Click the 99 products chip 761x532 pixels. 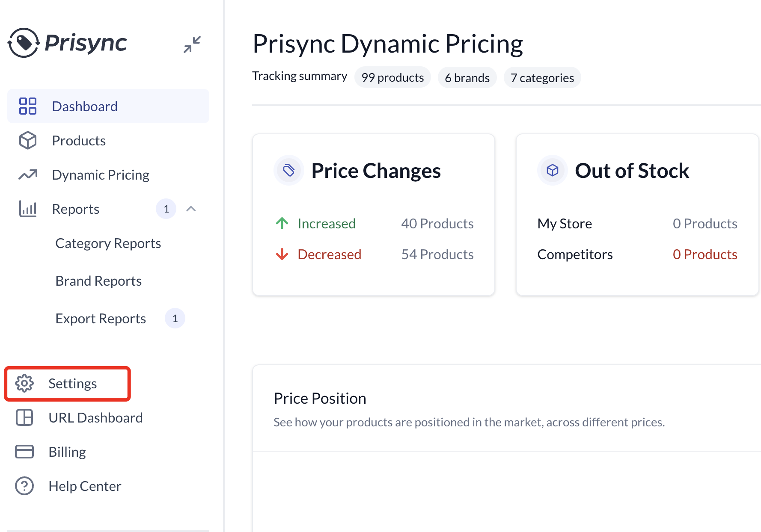(x=392, y=77)
